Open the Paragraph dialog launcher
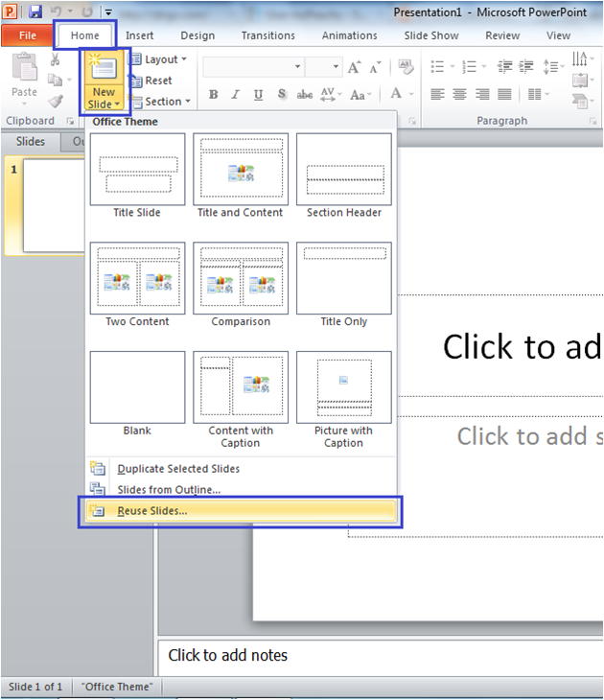Viewport: 604px width, 700px height. pos(592,121)
